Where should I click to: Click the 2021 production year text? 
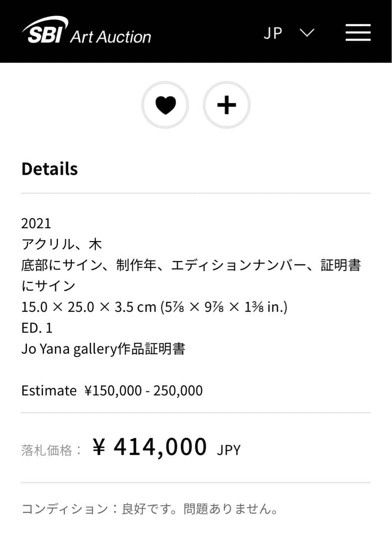(x=36, y=223)
